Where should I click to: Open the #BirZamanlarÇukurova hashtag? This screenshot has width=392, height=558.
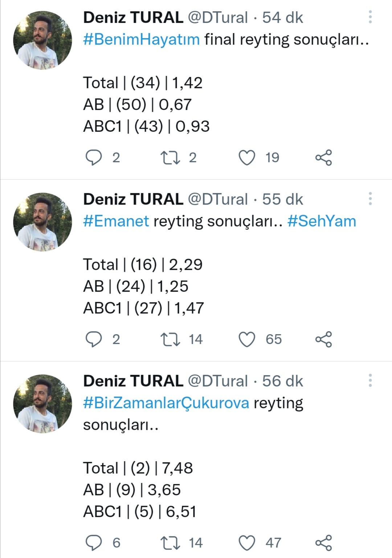[x=166, y=403]
